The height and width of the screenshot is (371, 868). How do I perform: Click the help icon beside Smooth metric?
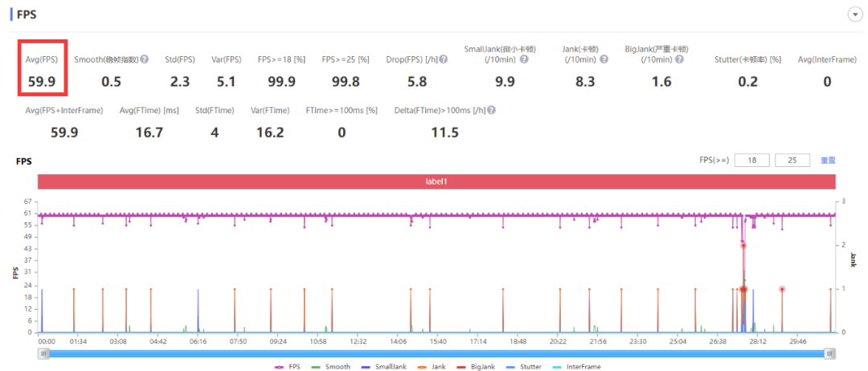(x=145, y=59)
